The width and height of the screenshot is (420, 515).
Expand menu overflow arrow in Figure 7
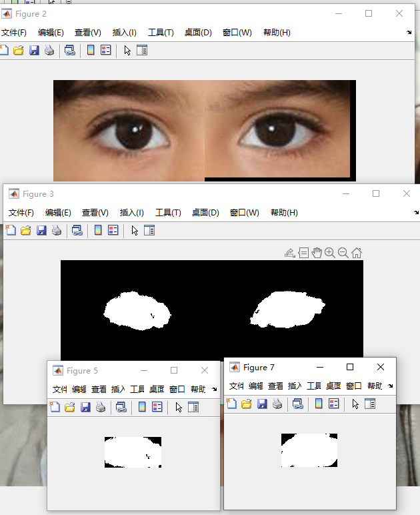[x=391, y=386]
